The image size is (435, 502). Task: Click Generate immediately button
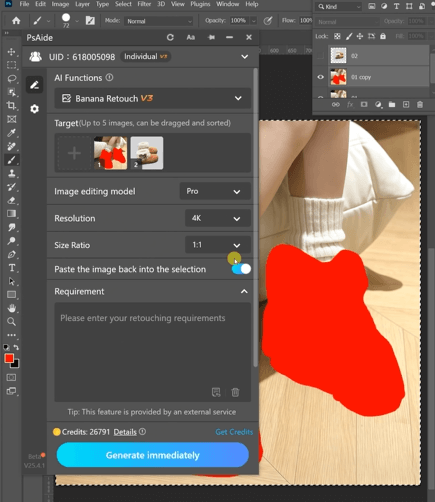tap(153, 455)
